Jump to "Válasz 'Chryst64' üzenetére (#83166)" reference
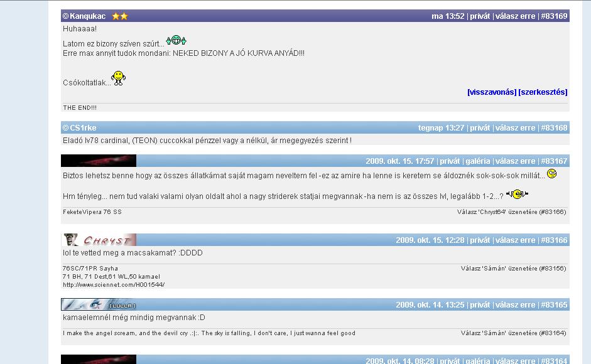This screenshot has width=591, height=364. coord(511,212)
